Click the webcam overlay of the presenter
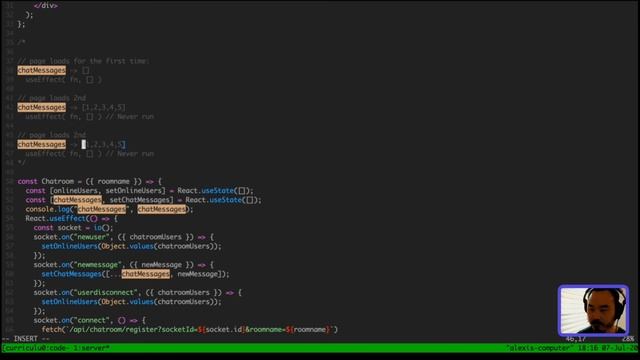 [593, 310]
